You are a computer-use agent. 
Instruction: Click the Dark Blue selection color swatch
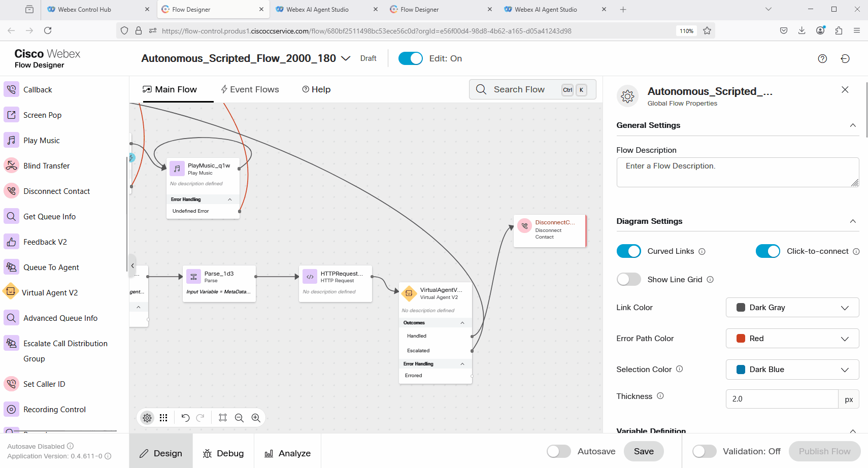tap(741, 370)
